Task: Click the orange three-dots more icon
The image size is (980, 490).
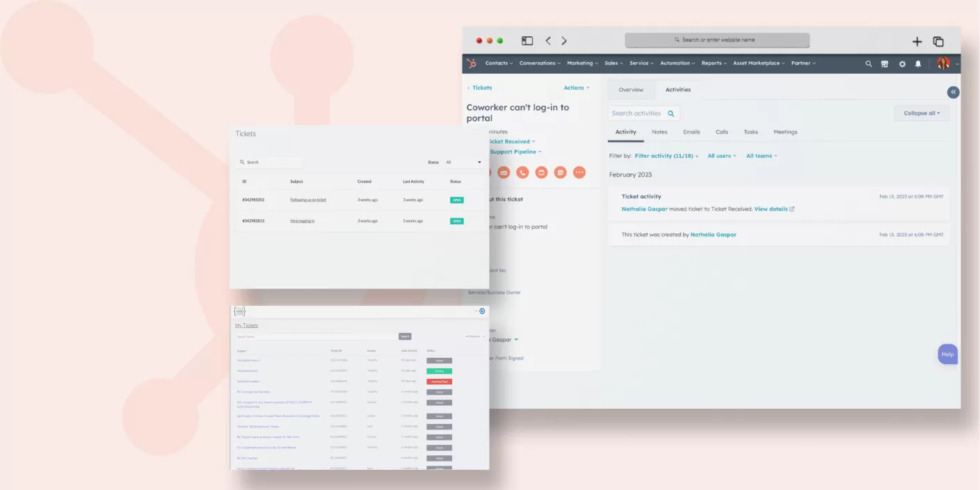Action: 579,172
